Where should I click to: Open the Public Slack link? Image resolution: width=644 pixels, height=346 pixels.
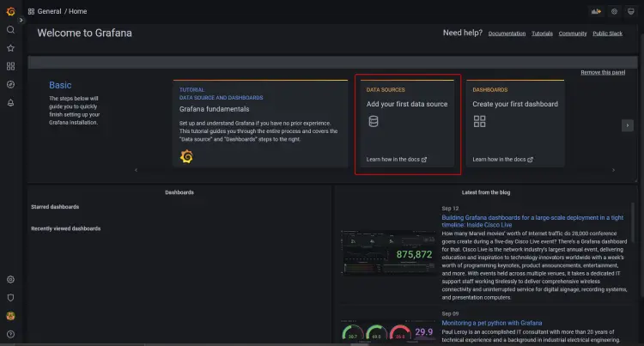coord(607,33)
